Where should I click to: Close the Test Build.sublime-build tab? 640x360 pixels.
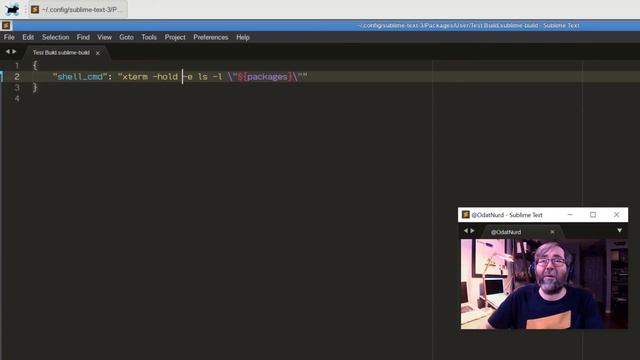98,53
